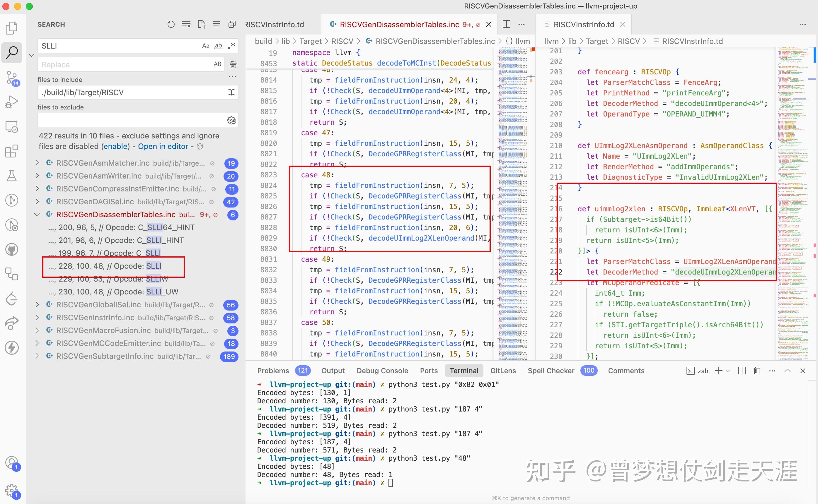
Task: Clear all search results
Action: (186, 24)
